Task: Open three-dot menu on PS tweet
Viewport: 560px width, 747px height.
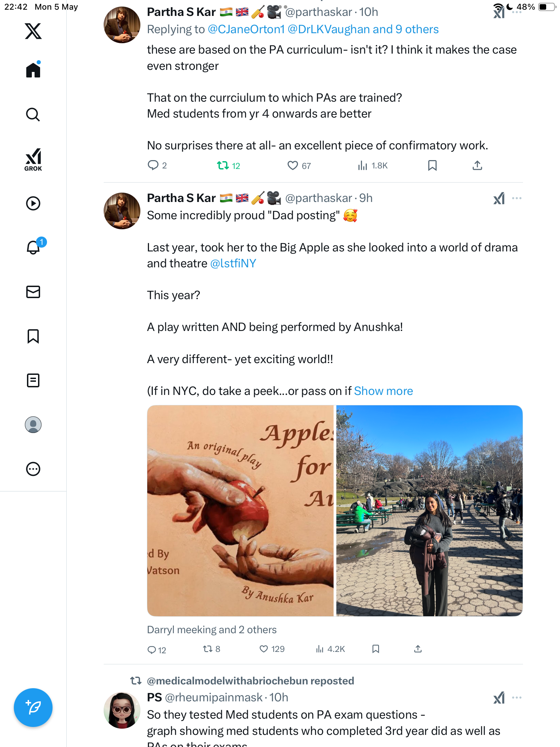Action: point(517,698)
